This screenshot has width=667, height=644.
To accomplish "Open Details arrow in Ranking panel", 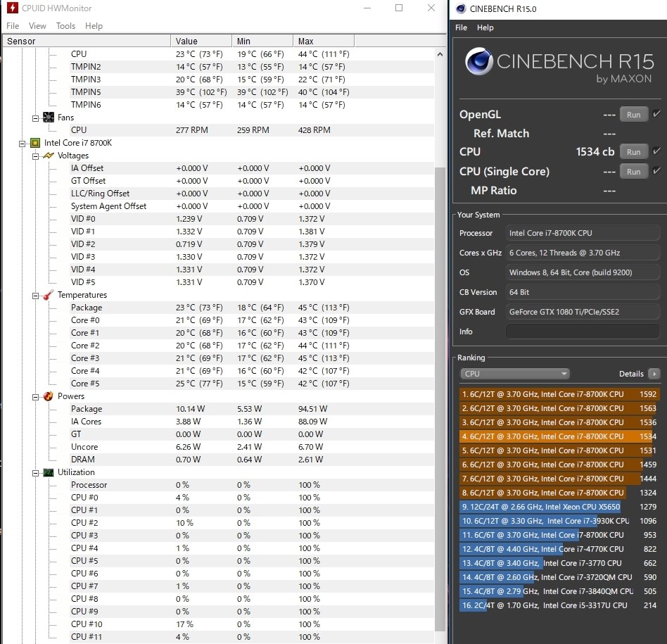I will [654, 374].
